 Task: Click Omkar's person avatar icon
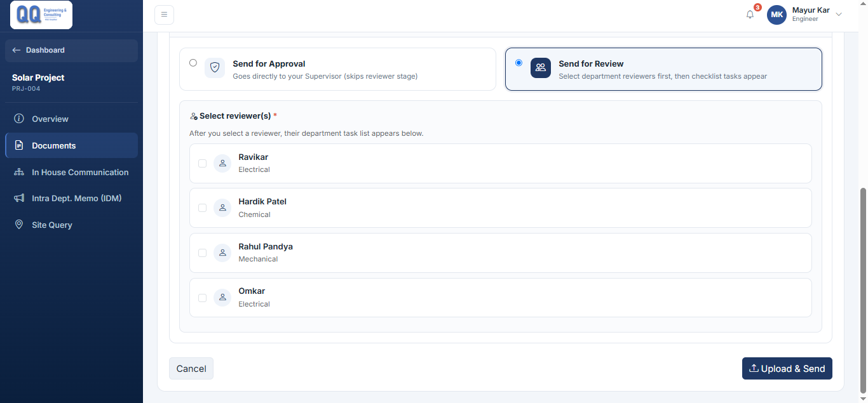[x=222, y=297]
